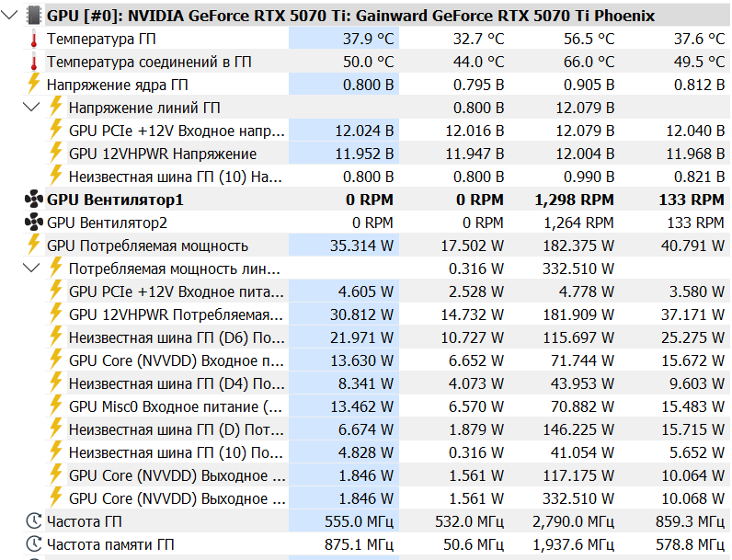This screenshot has width=732, height=560.
Task: Click lightning icon beside Неизвестная шина ГП (D4) По...
Action: tap(56, 383)
